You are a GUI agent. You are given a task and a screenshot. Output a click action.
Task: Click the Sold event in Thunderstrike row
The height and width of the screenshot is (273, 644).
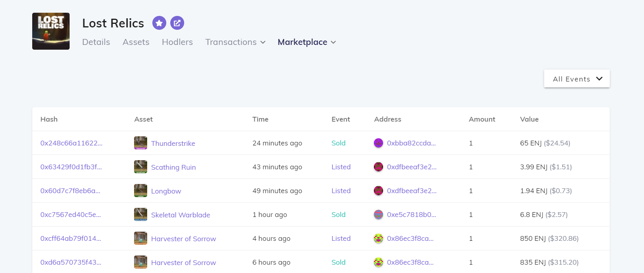pyautogui.click(x=339, y=143)
